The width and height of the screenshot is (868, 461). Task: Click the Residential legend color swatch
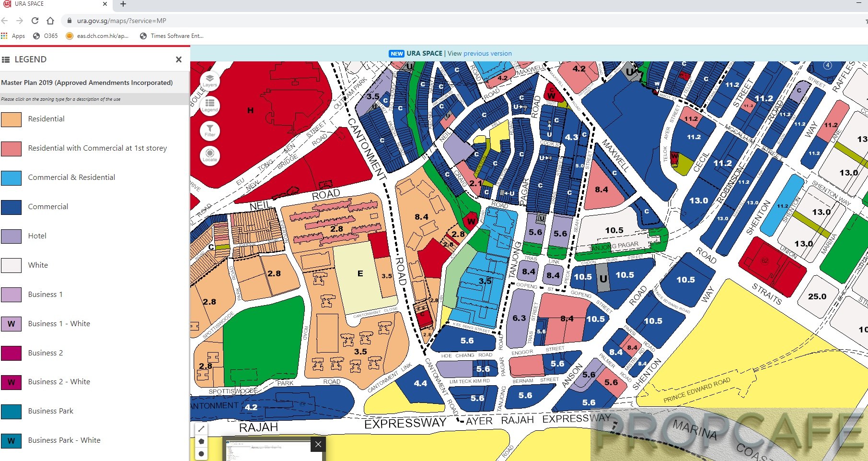[x=12, y=119]
